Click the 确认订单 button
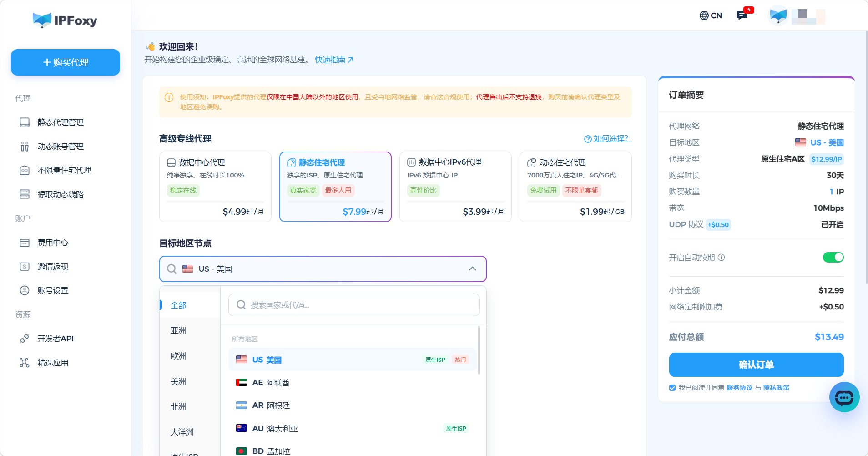Image resolution: width=868 pixels, height=456 pixels. (756, 365)
